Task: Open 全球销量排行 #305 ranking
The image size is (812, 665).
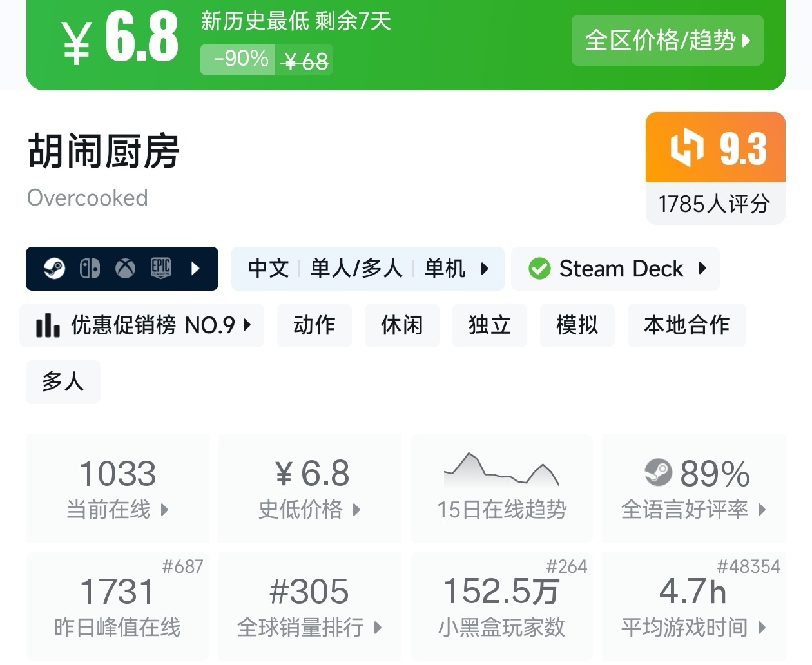Action: (310, 606)
